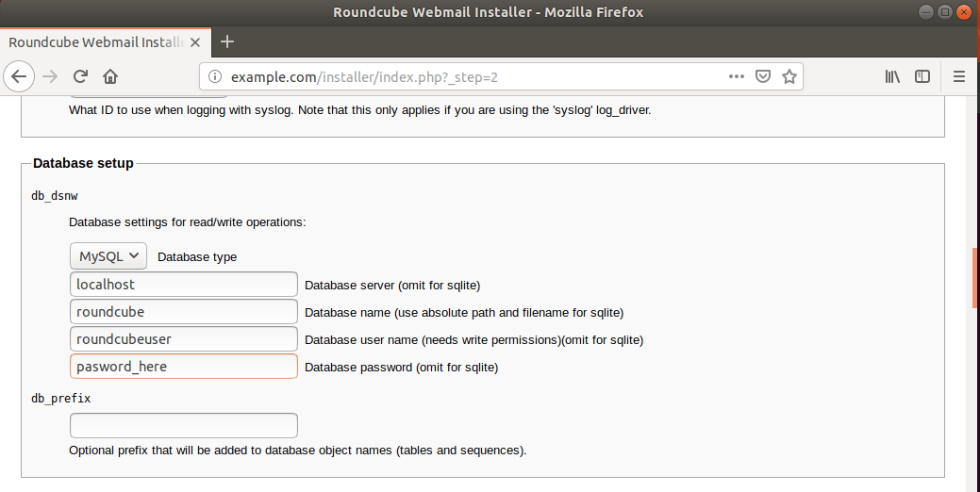Show site information icon in address bar
Image resolution: width=980 pixels, height=492 pixels.
(215, 76)
